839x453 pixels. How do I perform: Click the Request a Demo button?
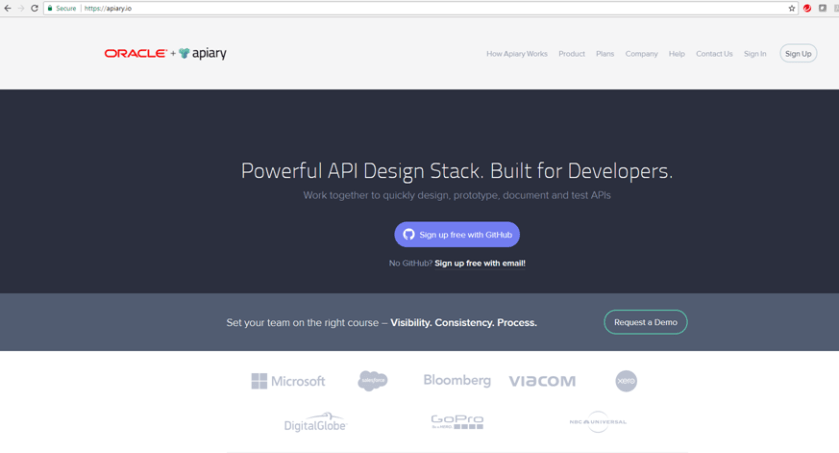[645, 322]
